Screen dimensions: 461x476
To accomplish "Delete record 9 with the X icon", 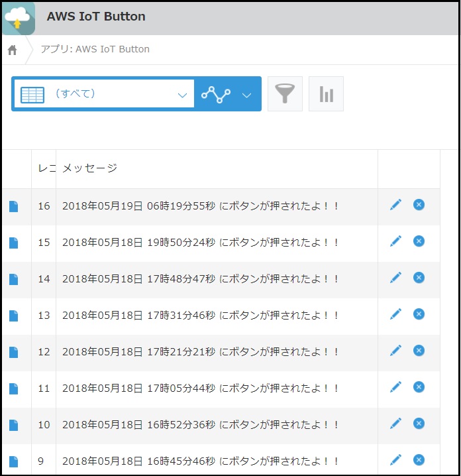I will pos(419,459).
